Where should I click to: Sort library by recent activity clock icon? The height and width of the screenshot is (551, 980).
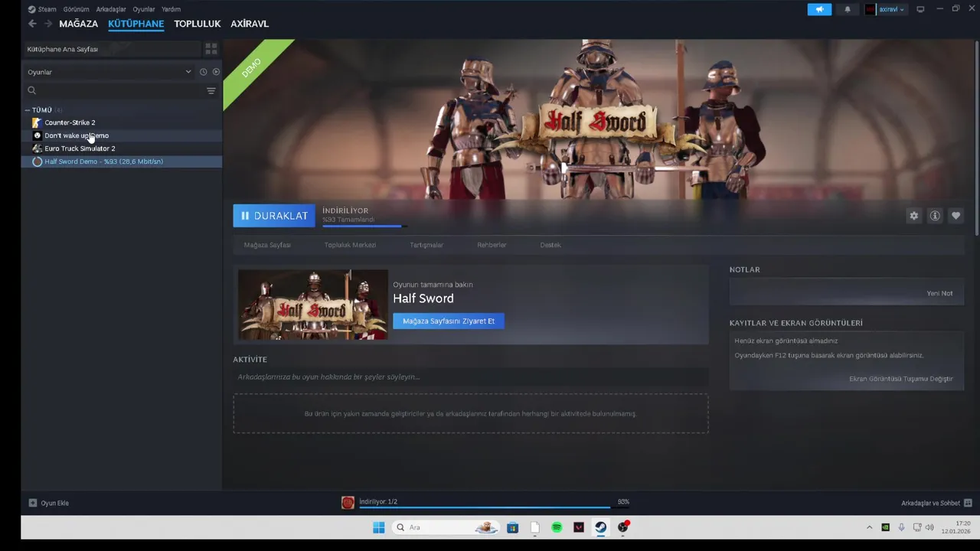pyautogui.click(x=203, y=72)
